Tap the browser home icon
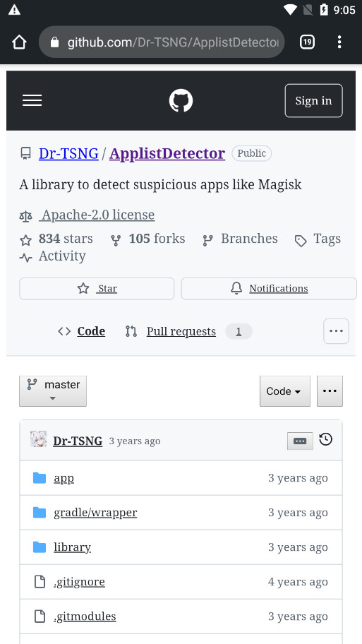Image resolution: width=362 pixels, height=644 pixels. click(19, 42)
